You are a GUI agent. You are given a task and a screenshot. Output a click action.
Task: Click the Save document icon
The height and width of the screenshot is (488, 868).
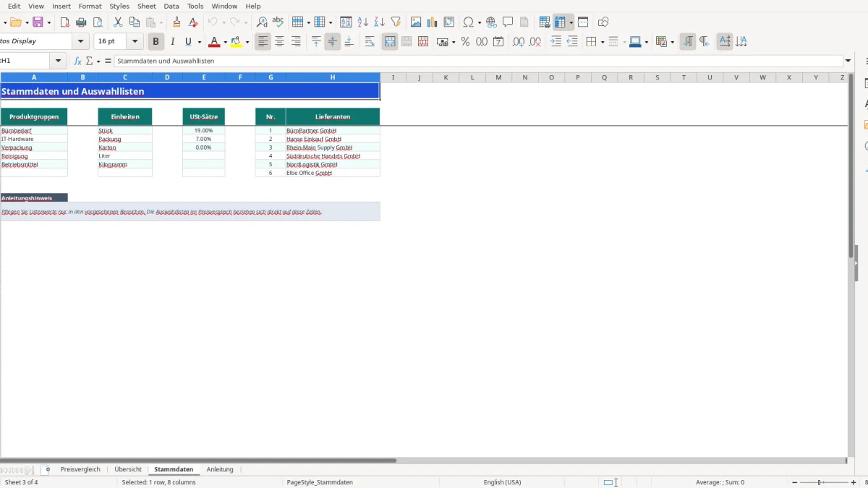coord(38,22)
